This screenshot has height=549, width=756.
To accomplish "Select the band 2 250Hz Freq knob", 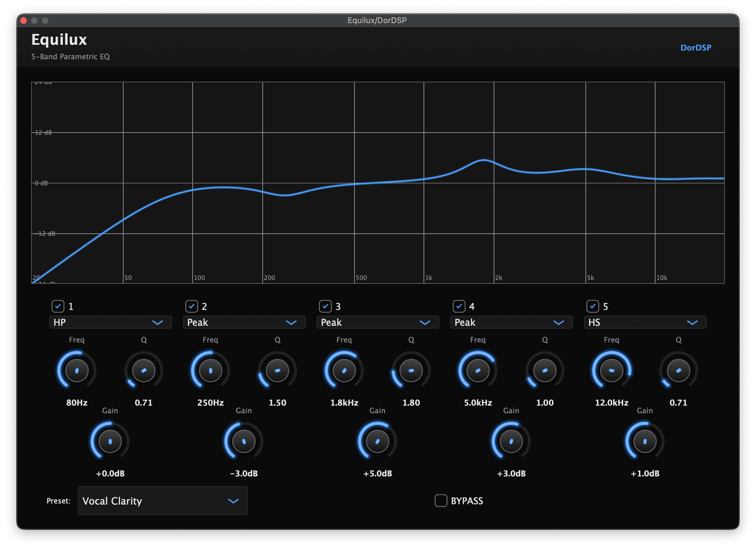I will pos(210,370).
